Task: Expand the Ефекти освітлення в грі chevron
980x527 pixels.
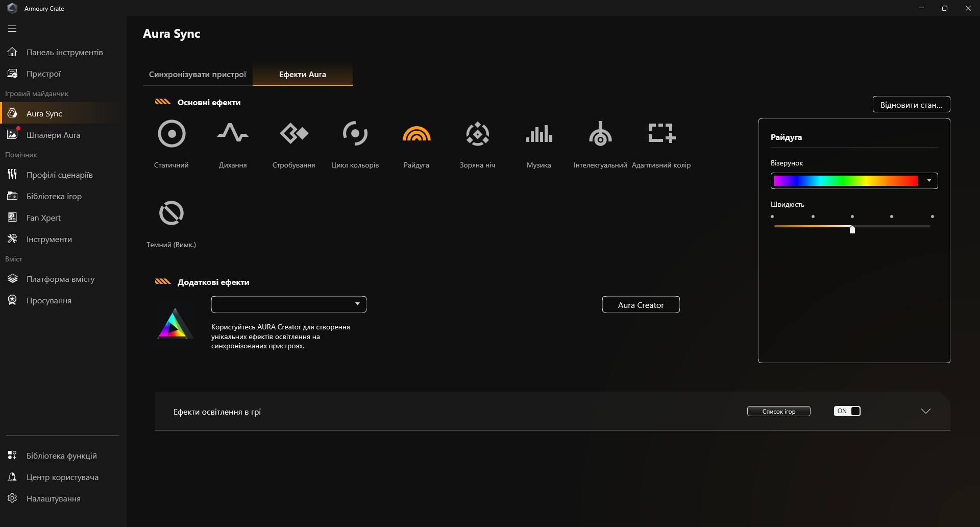Action: click(x=926, y=411)
